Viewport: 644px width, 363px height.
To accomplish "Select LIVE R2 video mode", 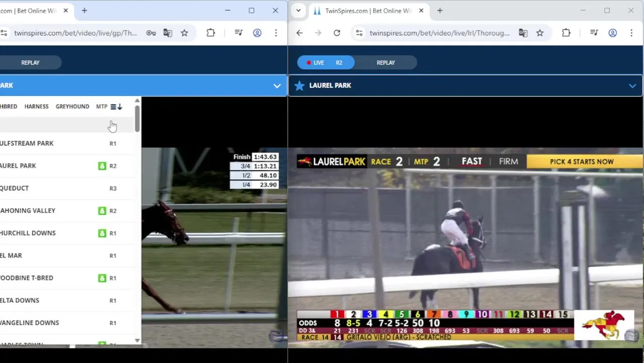I will [x=326, y=63].
